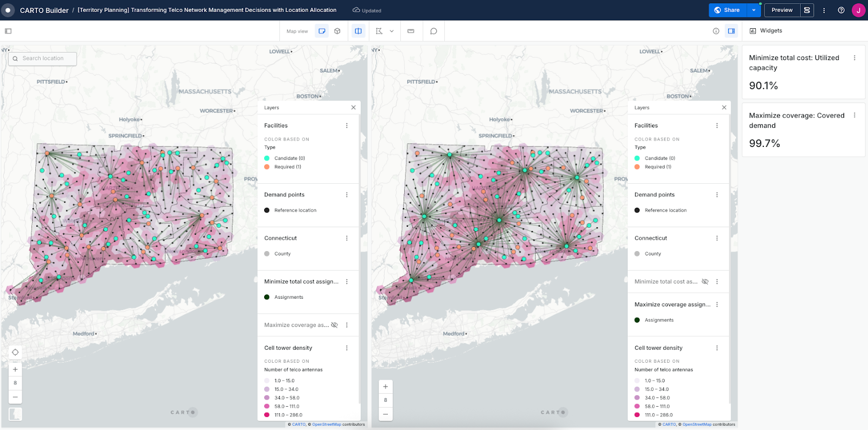Open Utilized capacity widget options menu
Viewport: 868px width, 430px height.
click(854, 58)
